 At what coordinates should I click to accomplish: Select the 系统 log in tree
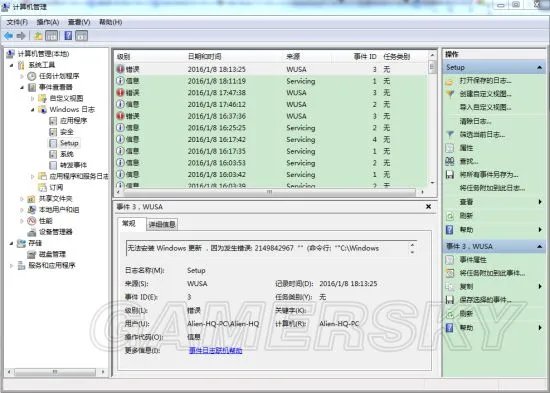[x=67, y=154]
